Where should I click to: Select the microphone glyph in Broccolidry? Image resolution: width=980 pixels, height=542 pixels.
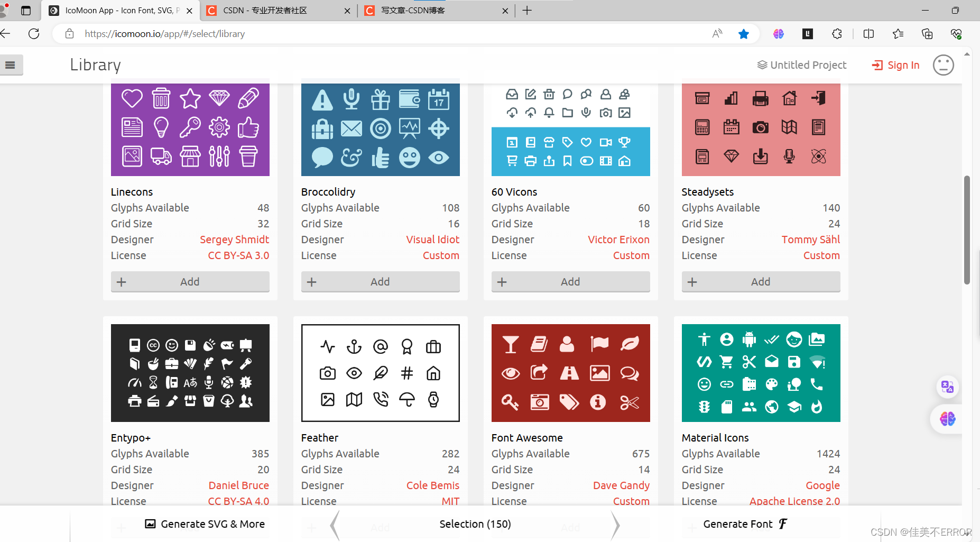coord(351,99)
